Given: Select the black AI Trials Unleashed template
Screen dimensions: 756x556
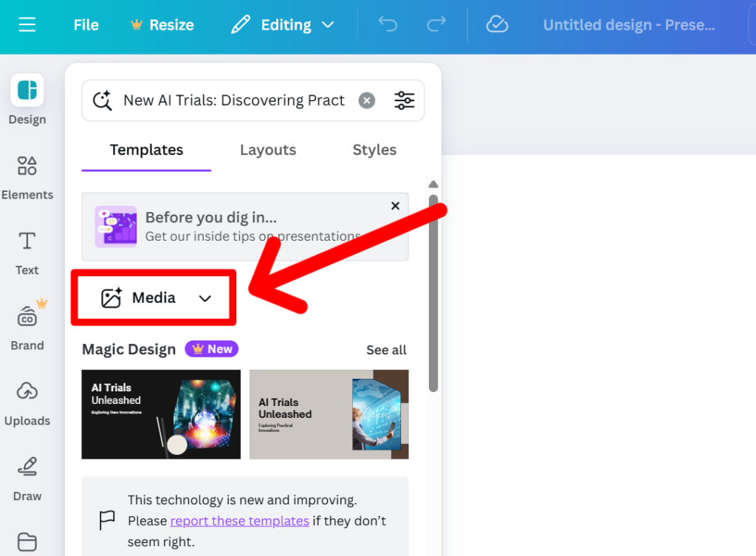Looking at the screenshot, I should coord(161,414).
